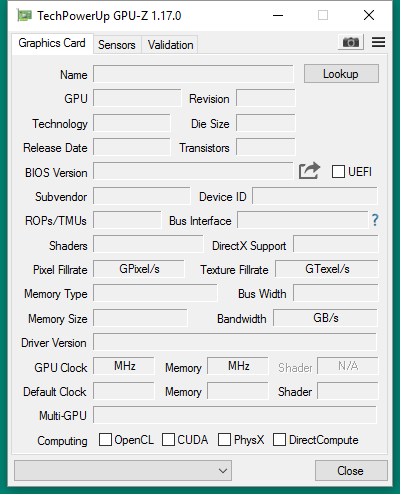Click the Bus Interface field

(303, 220)
